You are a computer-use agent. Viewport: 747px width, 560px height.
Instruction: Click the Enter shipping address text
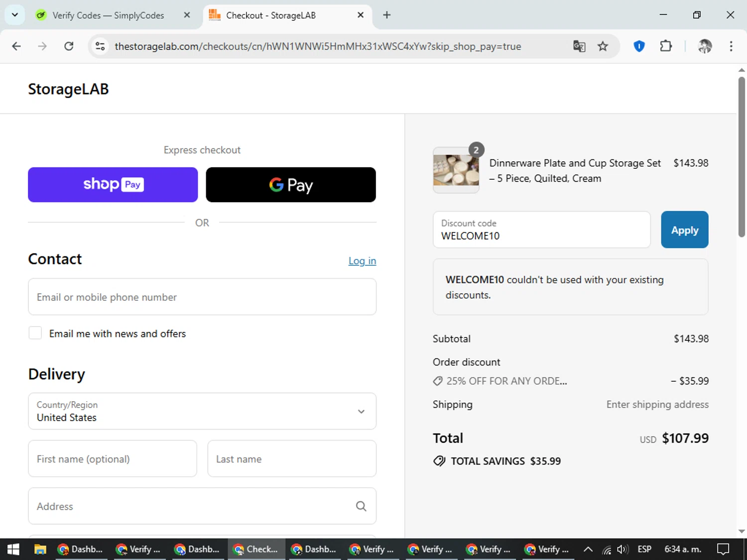(657, 404)
